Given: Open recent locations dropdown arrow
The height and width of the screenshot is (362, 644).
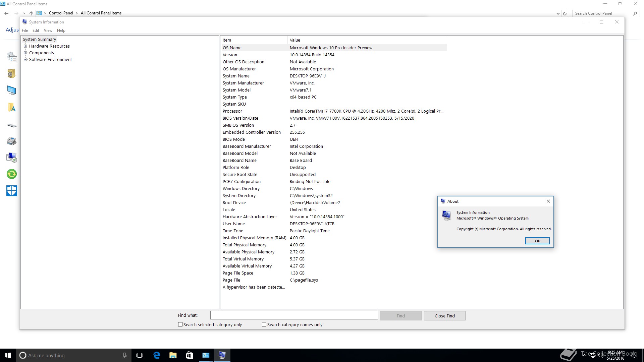Looking at the screenshot, I should [x=24, y=13].
